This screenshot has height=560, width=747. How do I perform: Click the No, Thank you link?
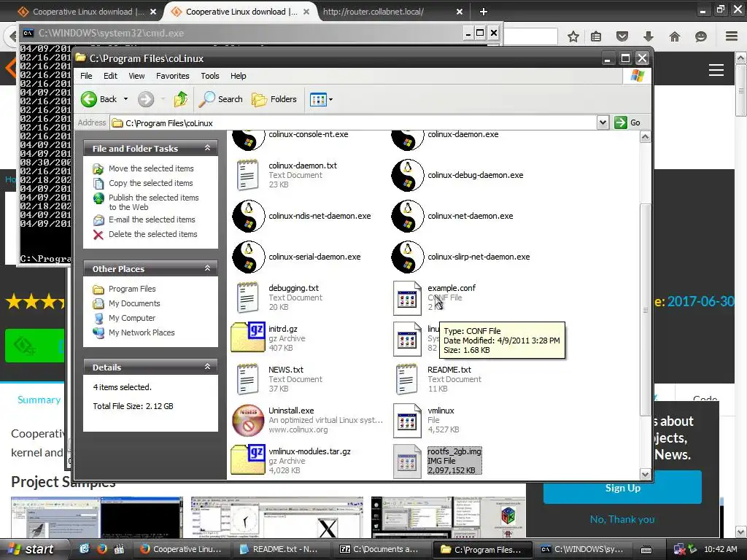622,519
